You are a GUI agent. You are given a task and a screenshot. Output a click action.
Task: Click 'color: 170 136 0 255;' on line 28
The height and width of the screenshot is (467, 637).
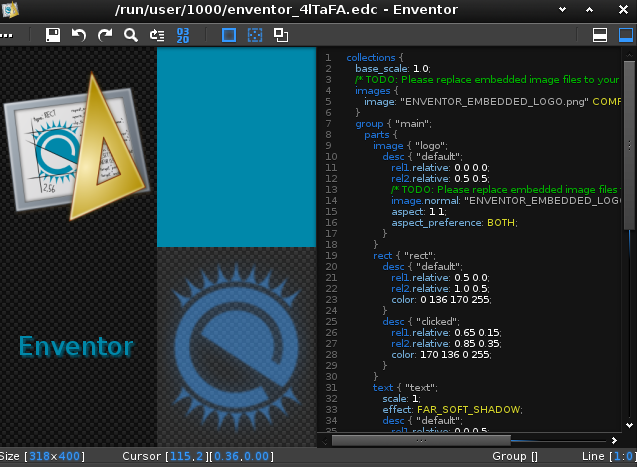point(441,355)
